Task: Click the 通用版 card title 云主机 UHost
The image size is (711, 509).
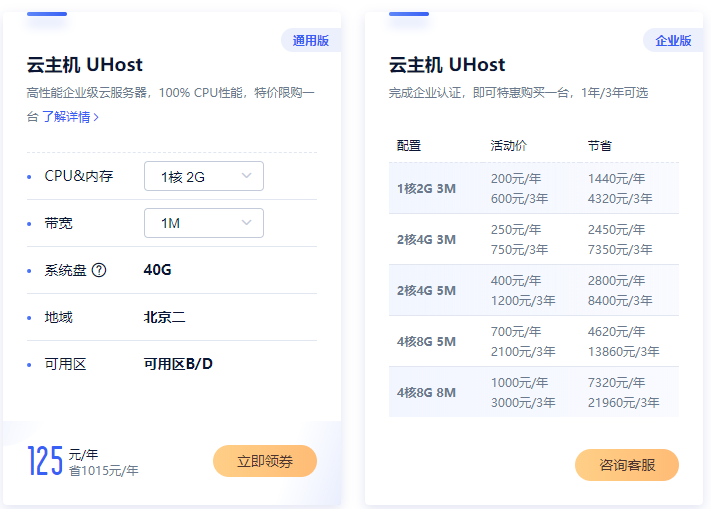Action: [x=85, y=65]
